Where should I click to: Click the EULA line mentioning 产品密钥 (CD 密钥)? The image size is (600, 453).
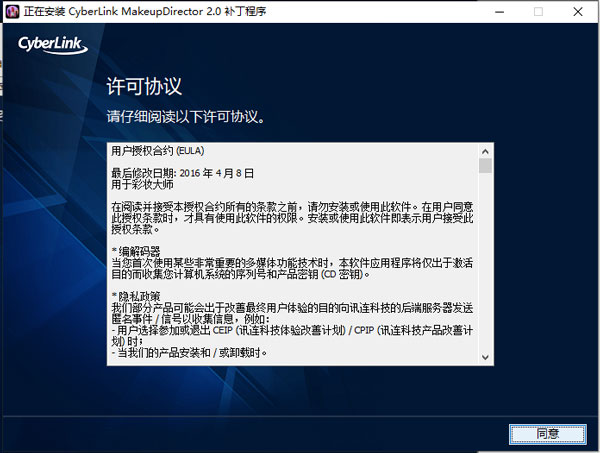tap(241, 274)
